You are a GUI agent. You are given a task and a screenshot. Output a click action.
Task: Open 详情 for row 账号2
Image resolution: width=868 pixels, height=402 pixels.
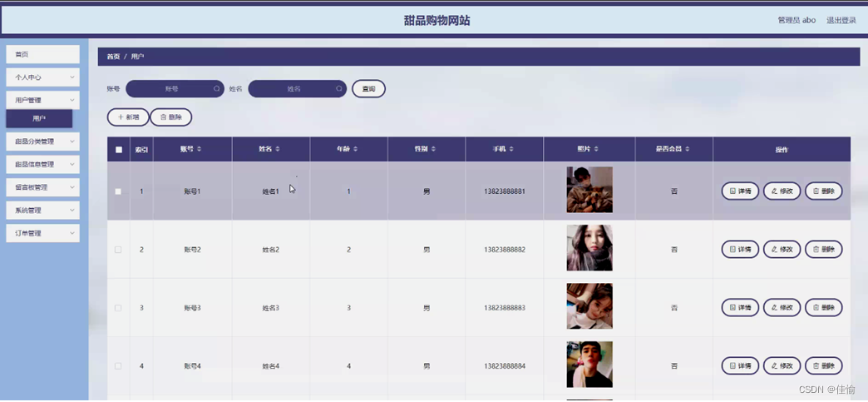740,250
